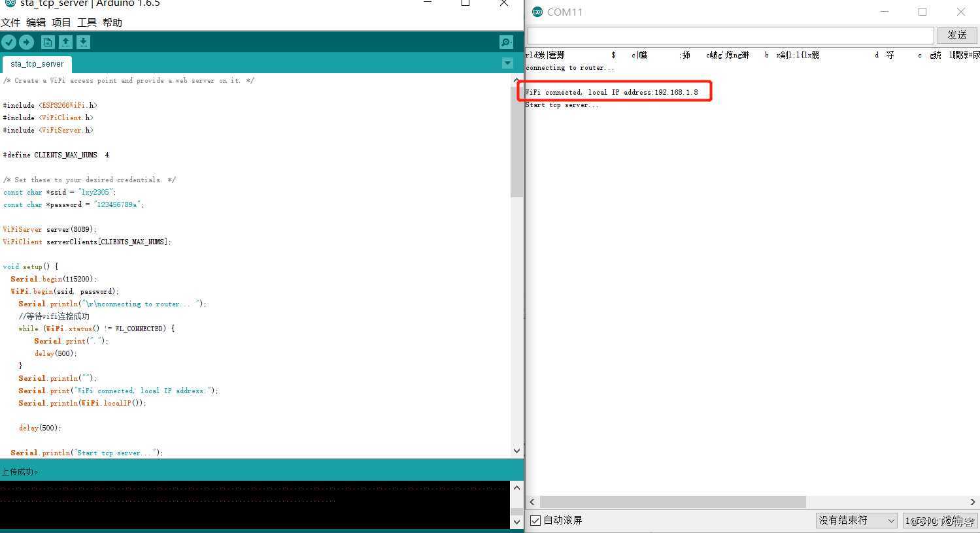The image size is (980, 533).
Task: Click "Start tcp server..." in serial output
Action: click(562, 105)
